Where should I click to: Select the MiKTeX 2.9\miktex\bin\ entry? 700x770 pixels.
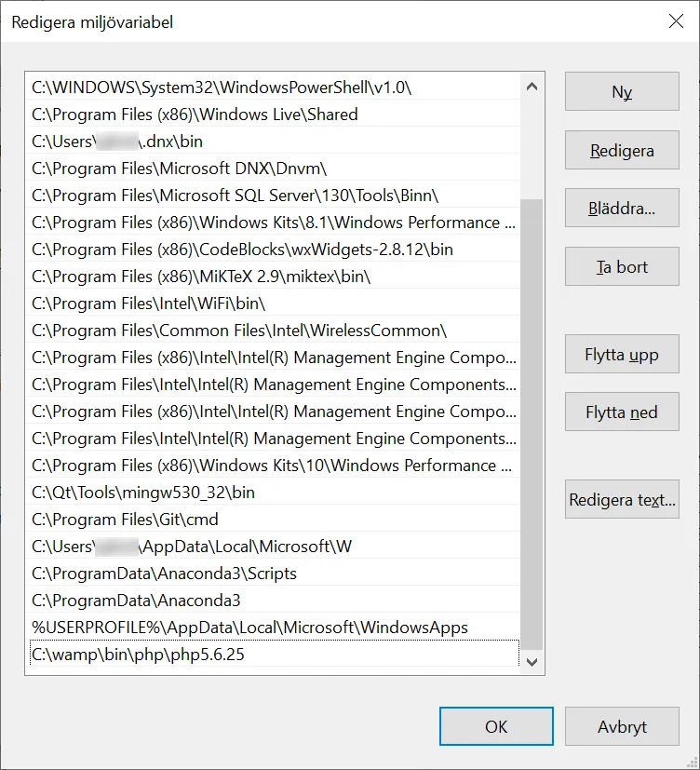point(273,277)
